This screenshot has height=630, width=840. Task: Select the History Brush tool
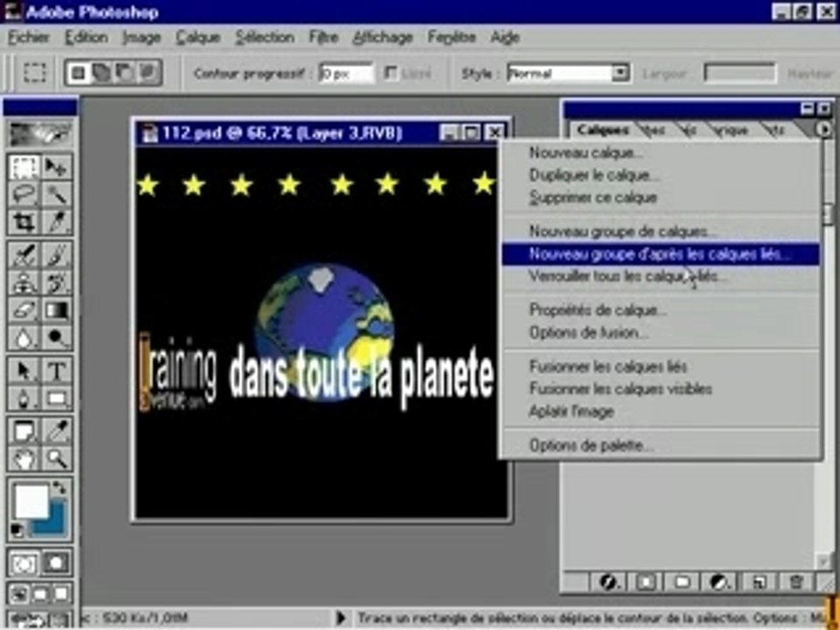(x=56, y=283)
